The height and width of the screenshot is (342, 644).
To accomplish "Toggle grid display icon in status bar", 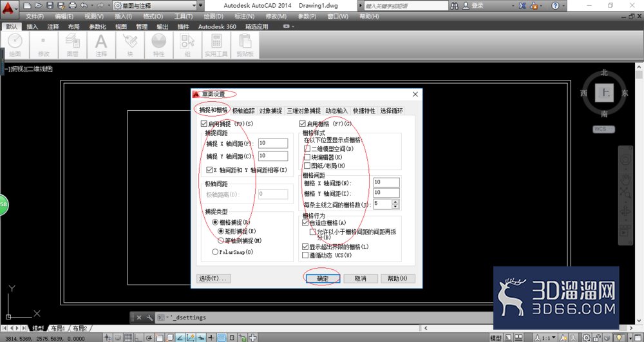I will (x=128, y=337).
